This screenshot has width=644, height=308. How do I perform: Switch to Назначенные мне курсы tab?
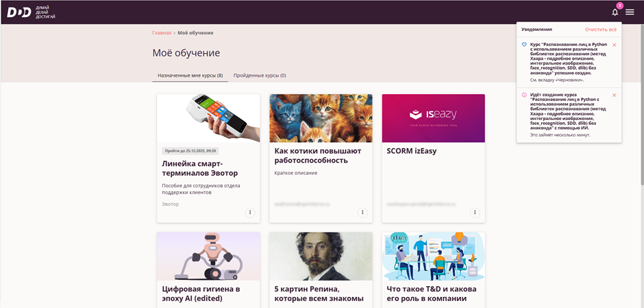coord(190,75)
